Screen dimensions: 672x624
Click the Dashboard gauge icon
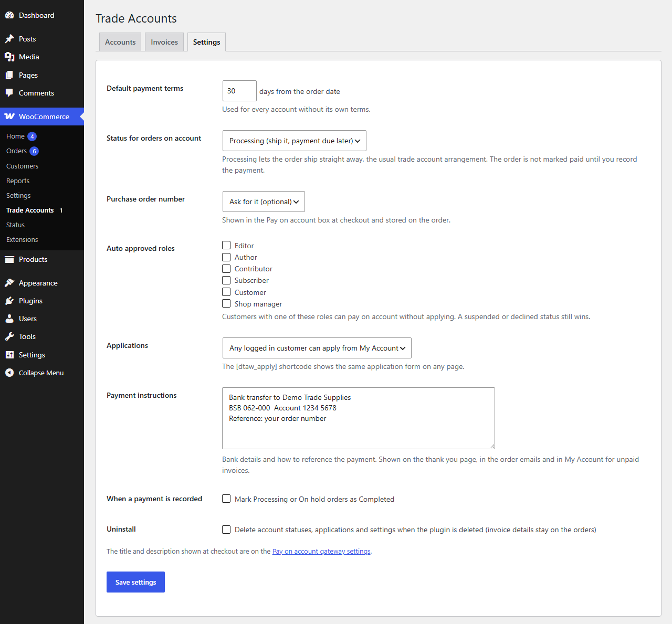pyautogui.click(x=9, y=15)
